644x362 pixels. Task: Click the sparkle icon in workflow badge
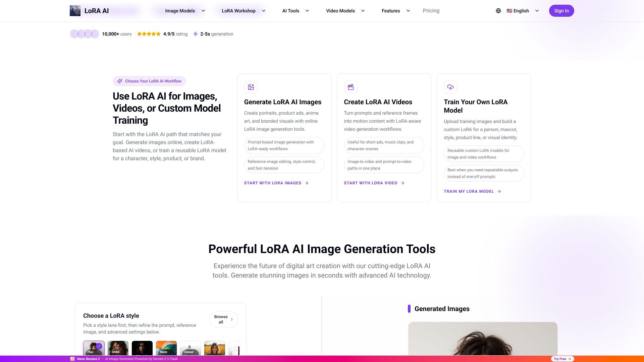tap(120, 81)
